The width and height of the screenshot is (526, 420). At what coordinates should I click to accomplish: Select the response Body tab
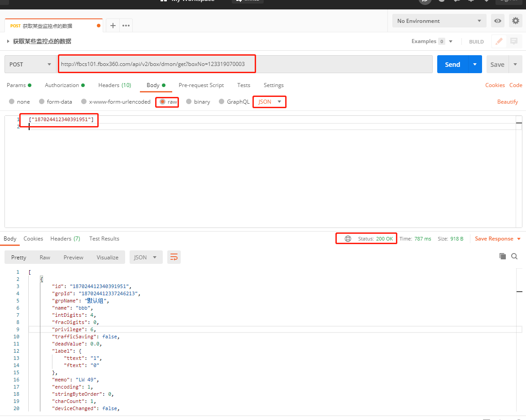10,239
